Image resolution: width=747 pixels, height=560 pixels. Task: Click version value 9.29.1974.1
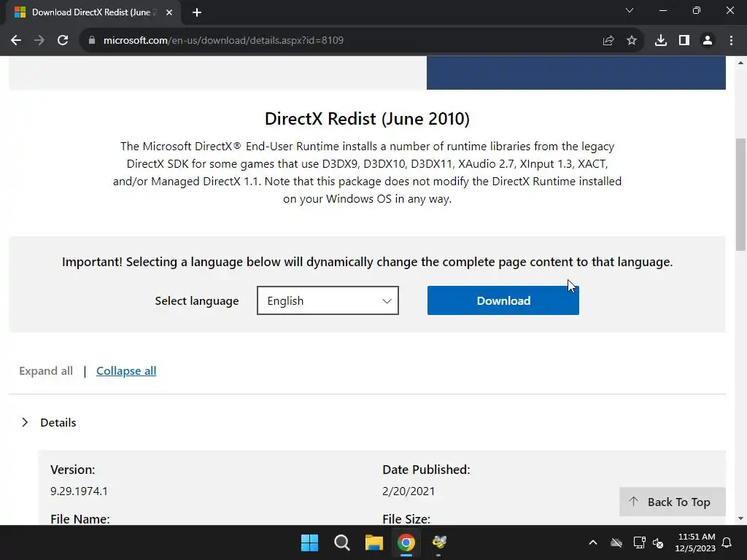[x=79, y=491]
